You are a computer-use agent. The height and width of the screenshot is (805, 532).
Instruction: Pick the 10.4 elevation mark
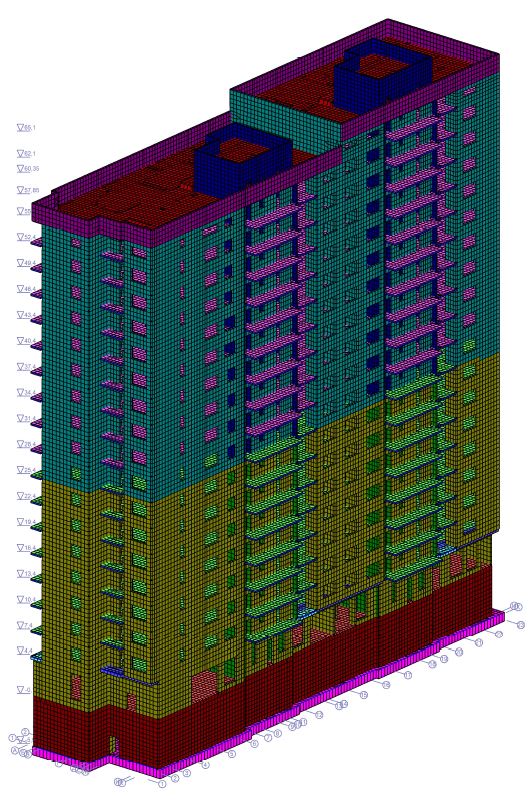tap(26, 599)
